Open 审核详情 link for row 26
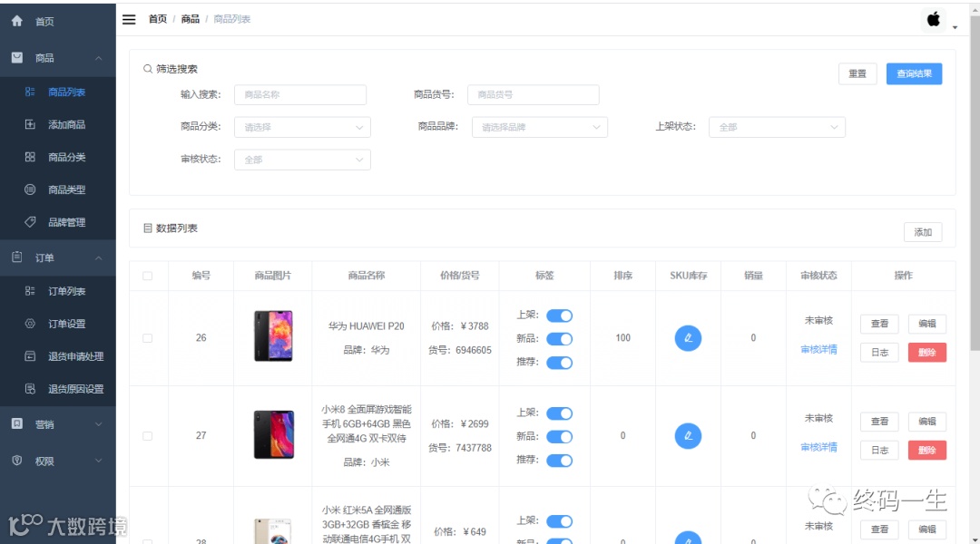Image resolution: width=980 pixels, height=544 pixels. coord(818,350)
